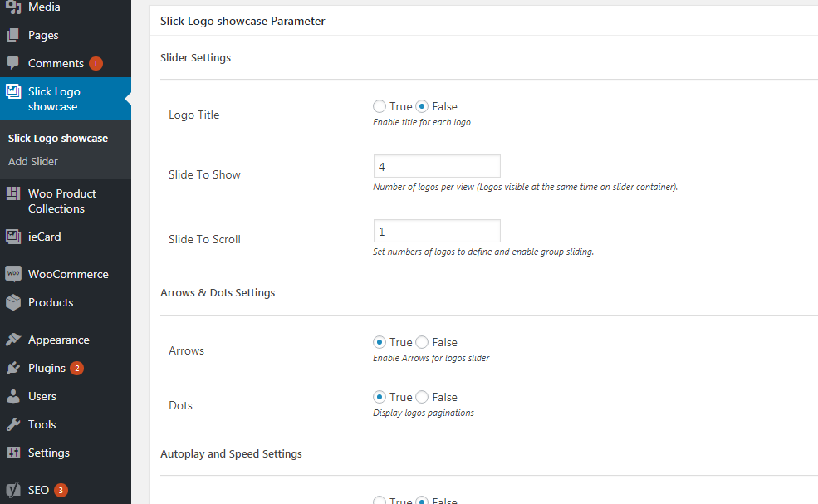818x504 pixels.
Task: Click the Products box icon
Action: pyautogui.click(x=13, y=302)
